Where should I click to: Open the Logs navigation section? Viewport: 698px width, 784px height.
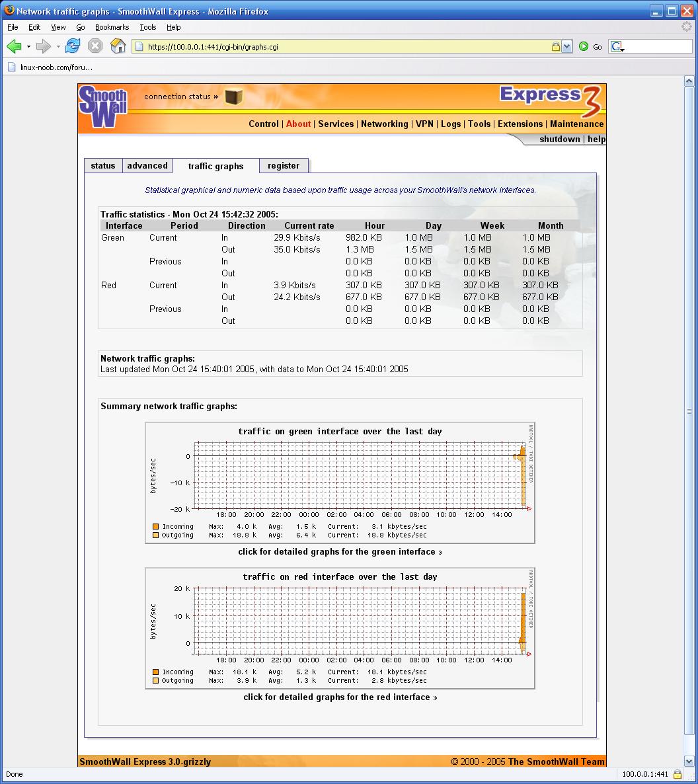pos(451,124)
